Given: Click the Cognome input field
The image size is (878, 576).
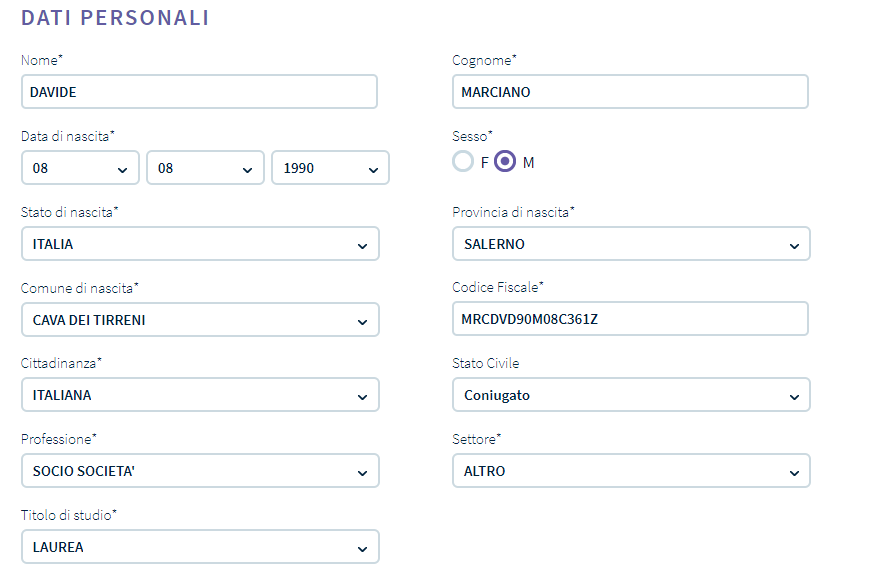Looking at the screenshot, I should [631, 92].
